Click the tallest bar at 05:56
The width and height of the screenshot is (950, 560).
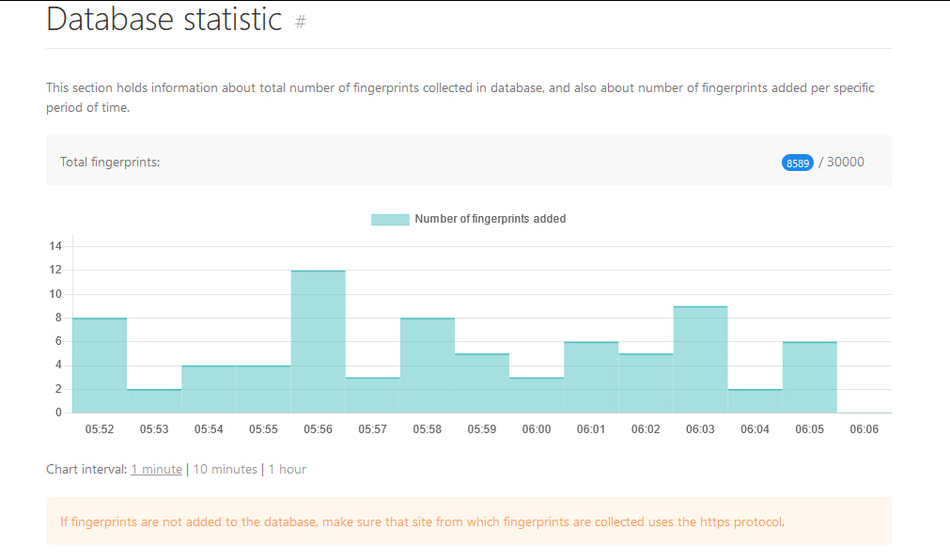[x=318, y=342]
